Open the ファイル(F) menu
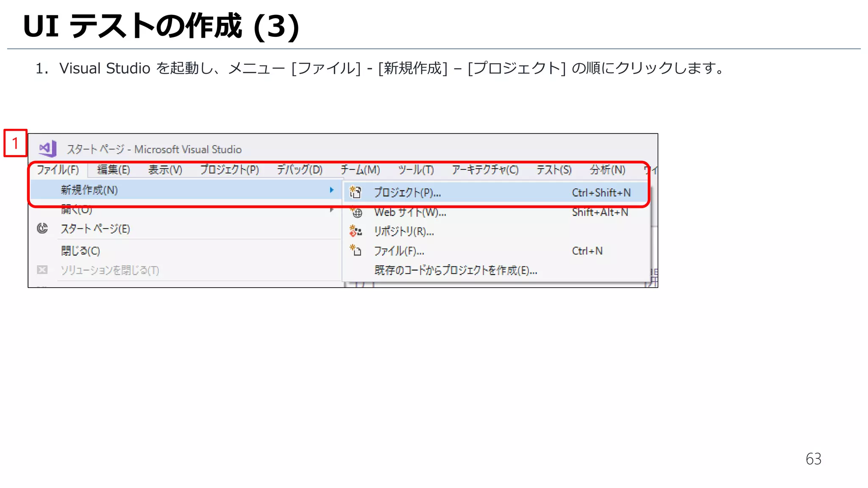This screenshot has width=868, height=488. [x=58, y=170]
